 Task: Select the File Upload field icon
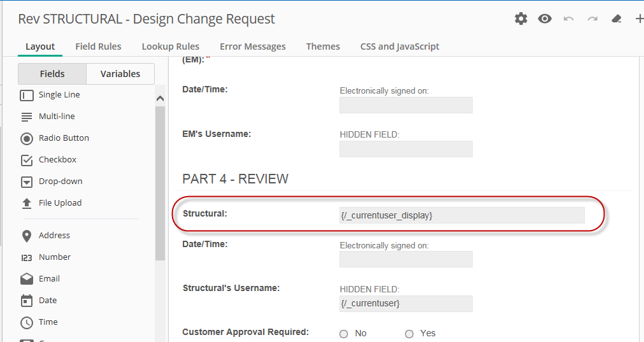[x=27, y=203]
